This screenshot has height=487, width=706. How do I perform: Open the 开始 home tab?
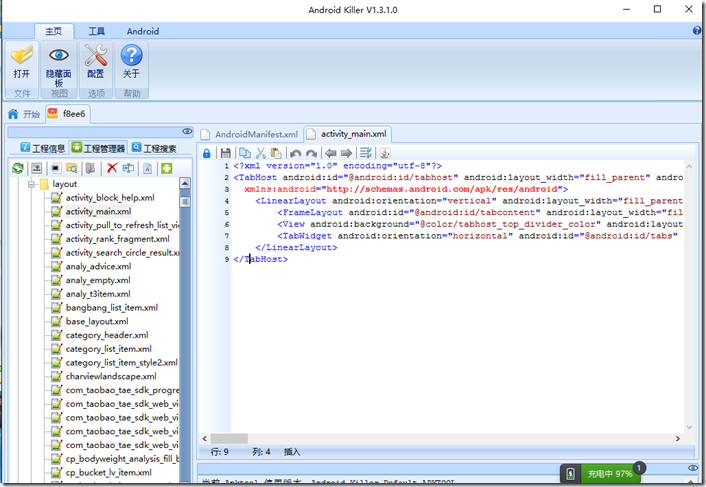click(x=24, y=114)
